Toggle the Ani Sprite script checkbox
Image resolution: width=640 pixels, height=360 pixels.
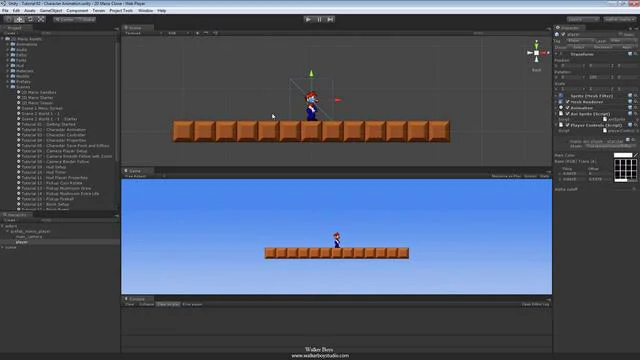(567, 114)
